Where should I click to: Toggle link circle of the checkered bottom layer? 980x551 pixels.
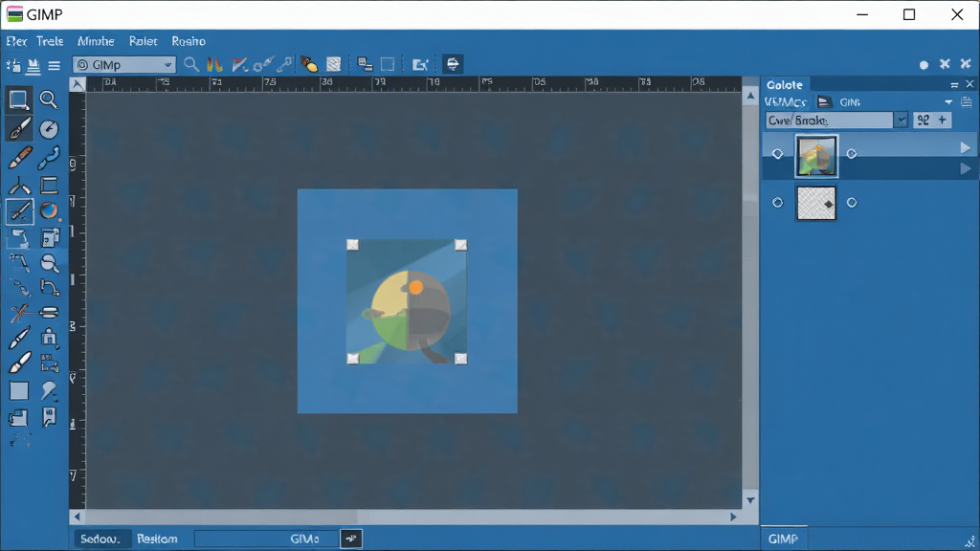pos(851,203)
